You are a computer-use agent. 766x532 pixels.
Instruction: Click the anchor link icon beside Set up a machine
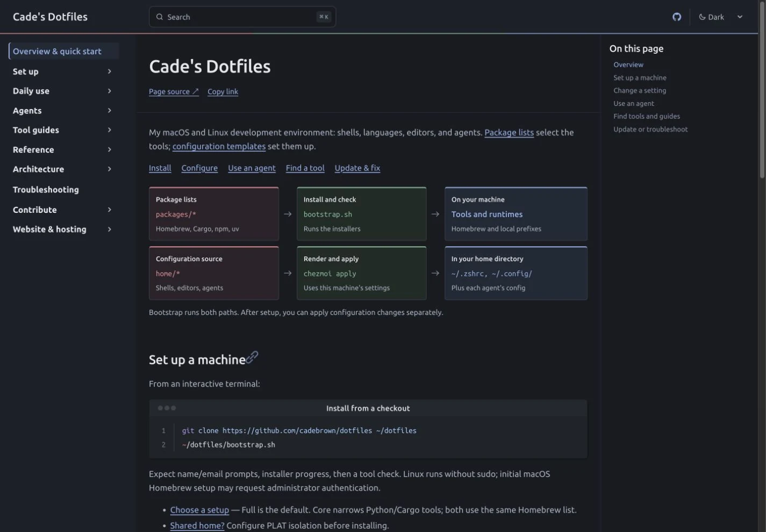click(x=252, y=358)
